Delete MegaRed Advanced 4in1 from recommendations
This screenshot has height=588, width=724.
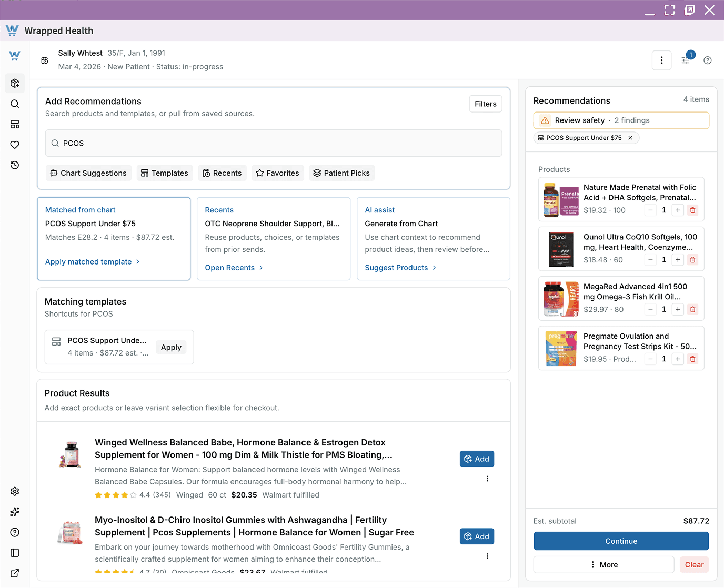[693, 310]
